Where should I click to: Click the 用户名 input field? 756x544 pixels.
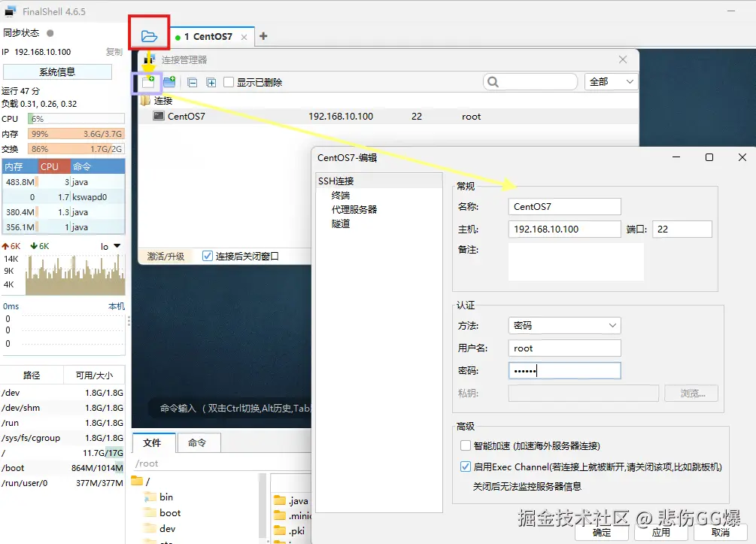(x=565, y=348)
